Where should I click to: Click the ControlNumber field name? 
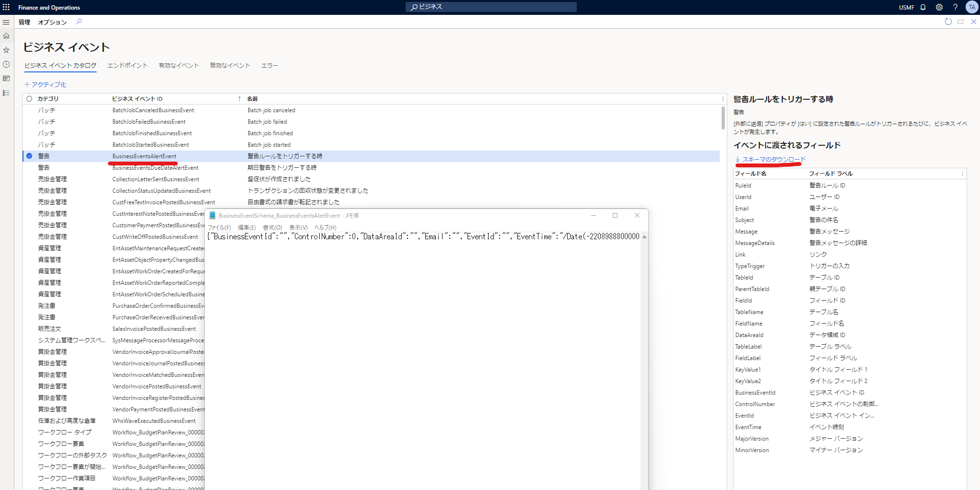click(x=755, y=404)
